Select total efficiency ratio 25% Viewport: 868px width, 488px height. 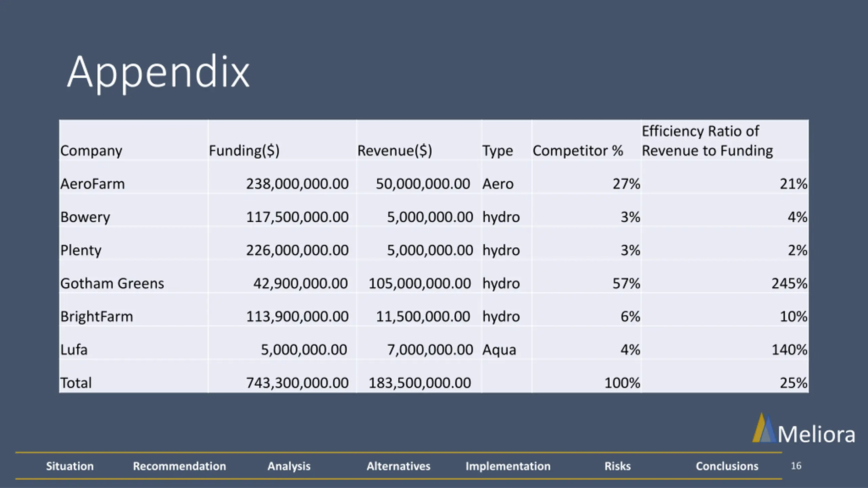click(x=793, y=383)
